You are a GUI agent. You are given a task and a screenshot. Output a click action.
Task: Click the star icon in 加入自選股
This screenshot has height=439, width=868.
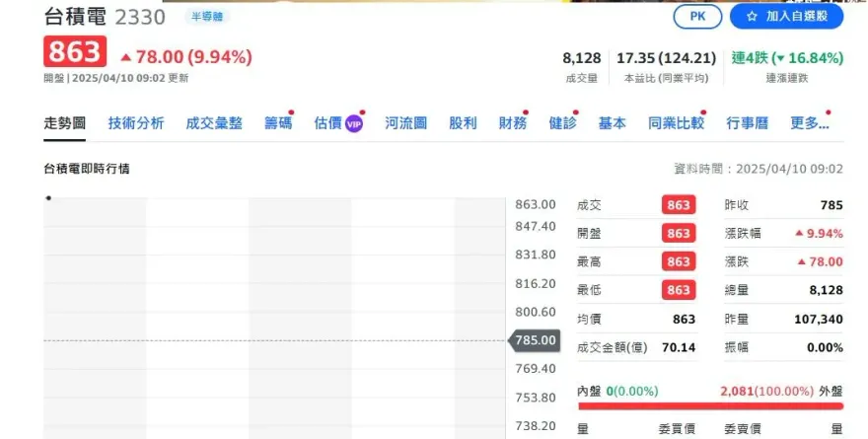(x=752, y=17)
